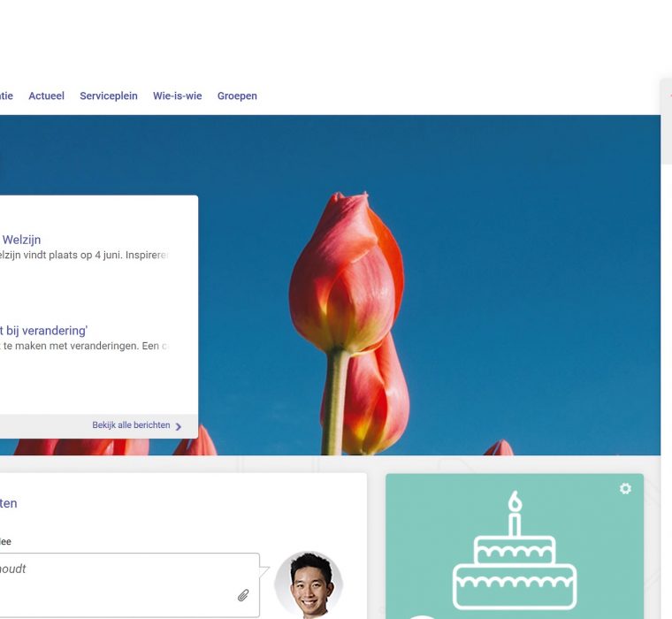The height and width of the screenshot is (619, 672).
Task: Open the Wie-is-wie directory
Action: tap(177, 96)
